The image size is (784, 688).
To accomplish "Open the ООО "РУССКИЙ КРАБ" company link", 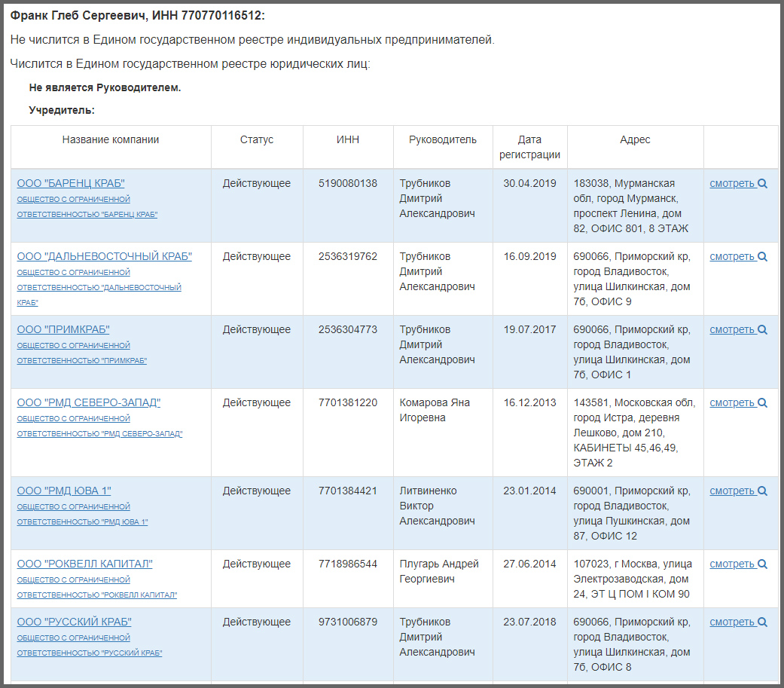I will pos(74,622).
